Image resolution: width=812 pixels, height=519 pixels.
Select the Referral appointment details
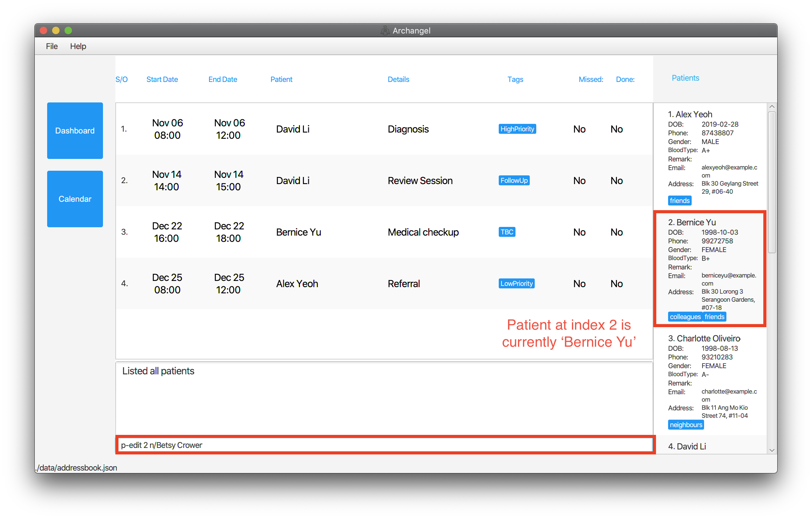pos(404,283)
